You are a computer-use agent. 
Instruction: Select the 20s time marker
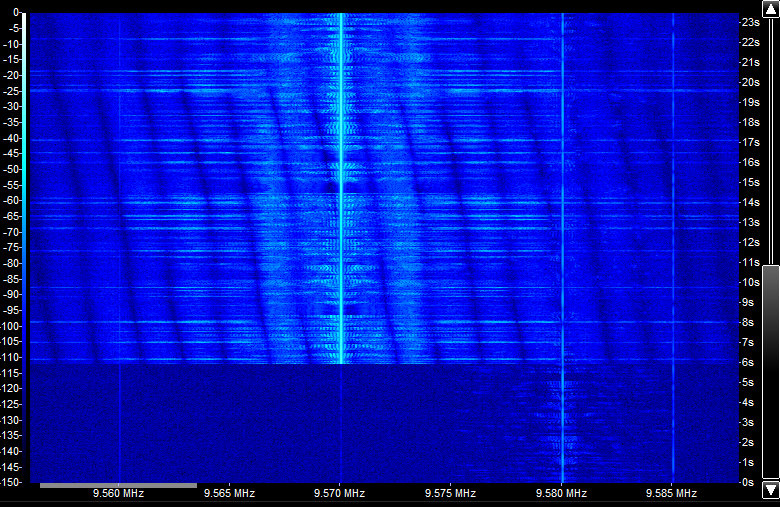tap(751, 83)
